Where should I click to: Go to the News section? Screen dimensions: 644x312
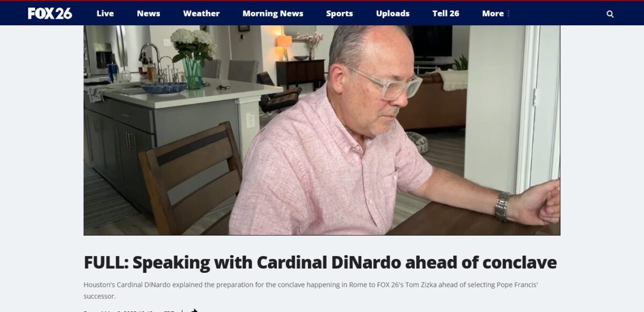pos(149,13)
